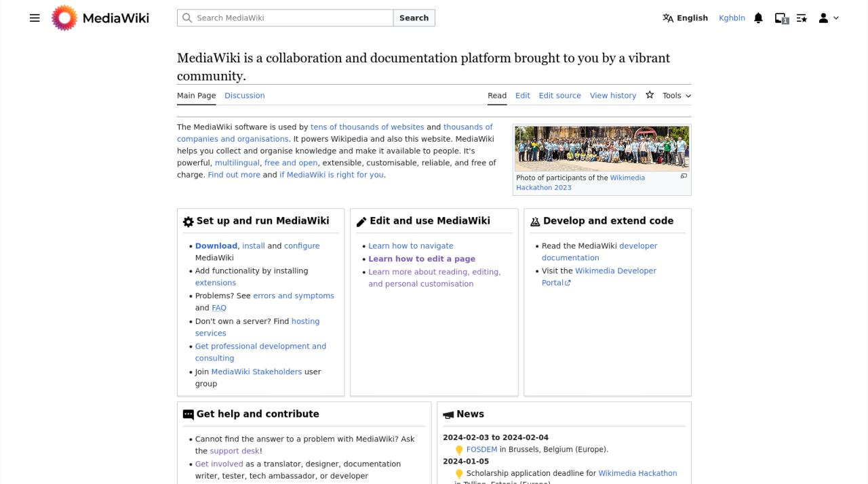Click the MediaWiki sunflower logo
The height and width of the screenshot is (484, 868).
click(x=64, y=18)
